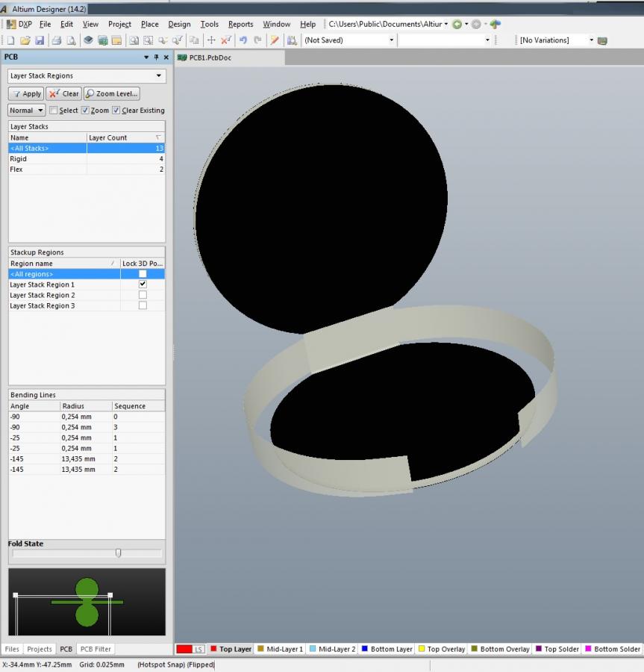Untick Lock 3D for Layer Stack Region 1

143,284
